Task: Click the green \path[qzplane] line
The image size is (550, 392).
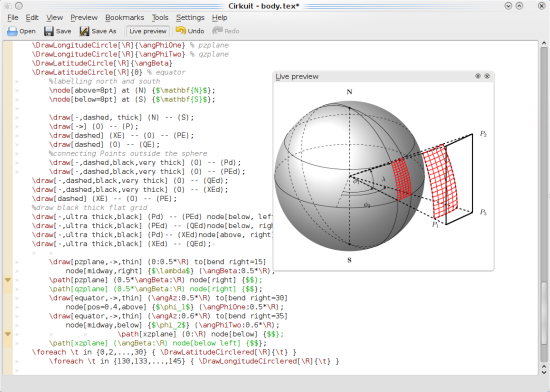Action: click(155, 289)
